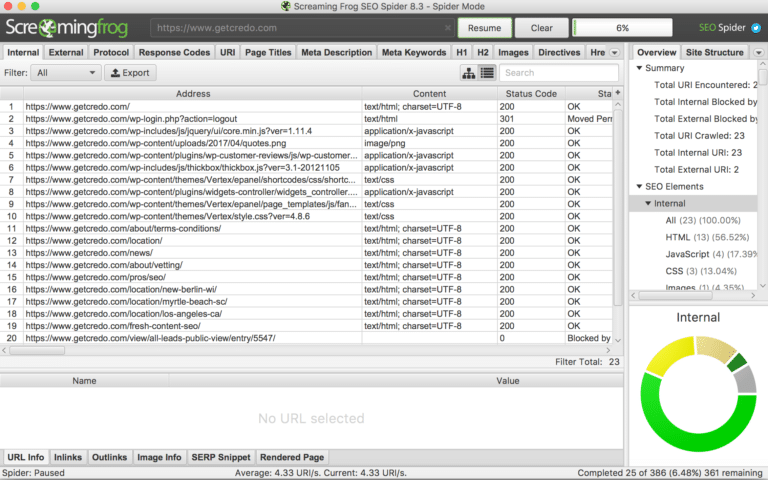Viewport: 768px width, 480px height.
Task: Click the plus column-add icon
Action: click(618, 93)
